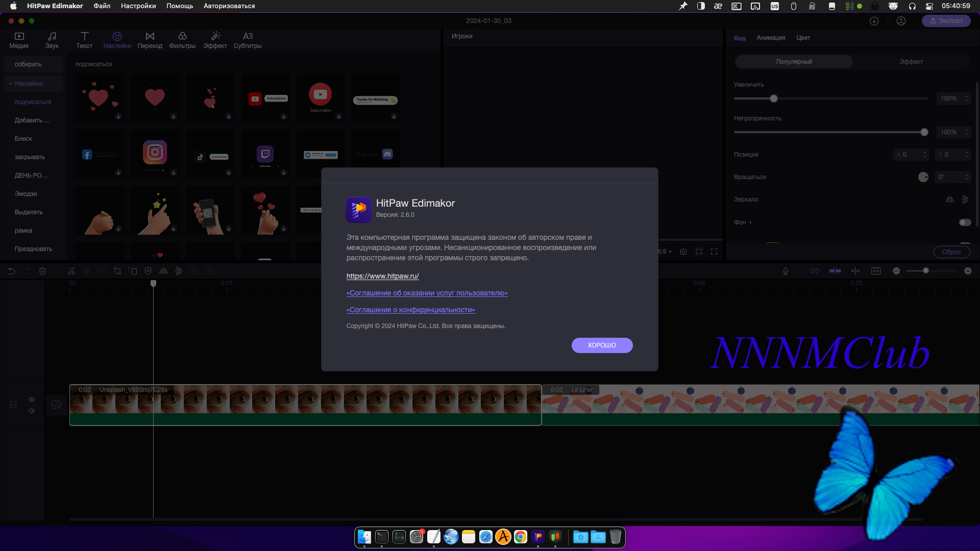Click the fit timeline to window icon
The height and width of the screenshot is (551, 980).
point(876,271)
